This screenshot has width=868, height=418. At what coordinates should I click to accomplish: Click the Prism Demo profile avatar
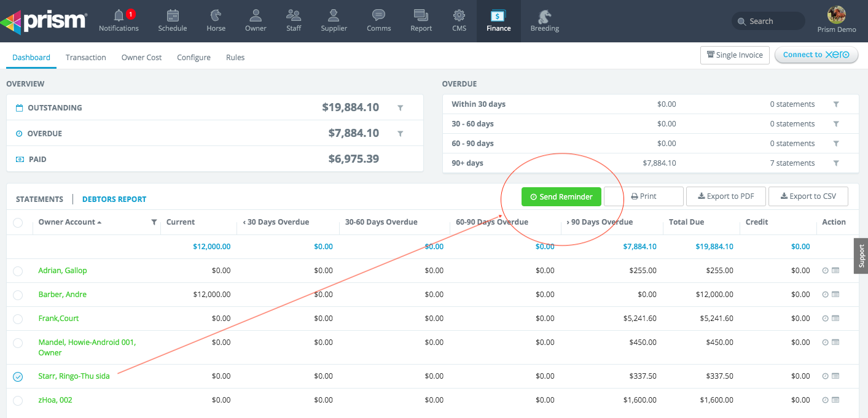coord(837,15)
